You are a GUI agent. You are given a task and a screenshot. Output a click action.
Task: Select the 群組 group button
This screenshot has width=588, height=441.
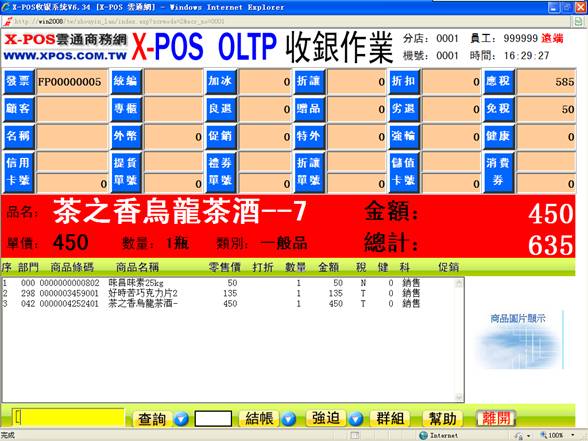(390, 418)
